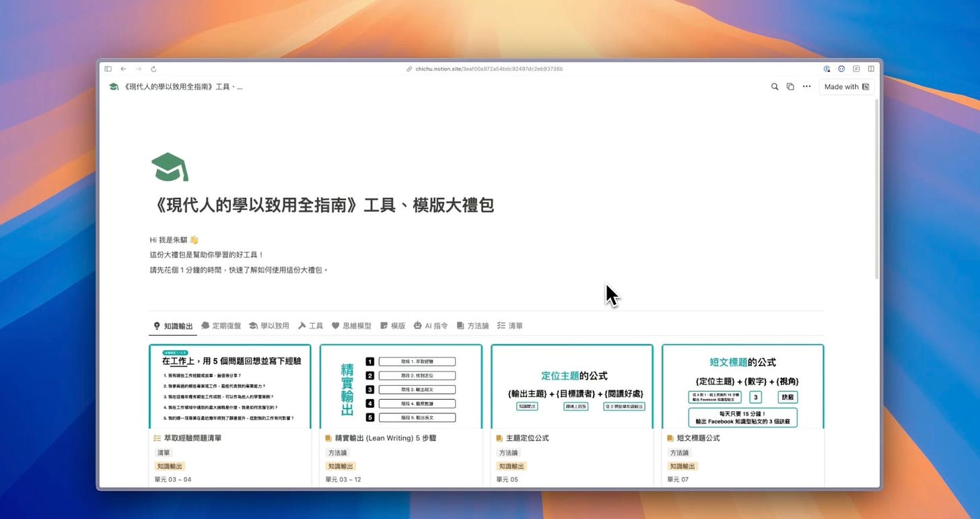Open the 思維模型 tab
This screenshot has height=519, width=980.
coord(351,326)
